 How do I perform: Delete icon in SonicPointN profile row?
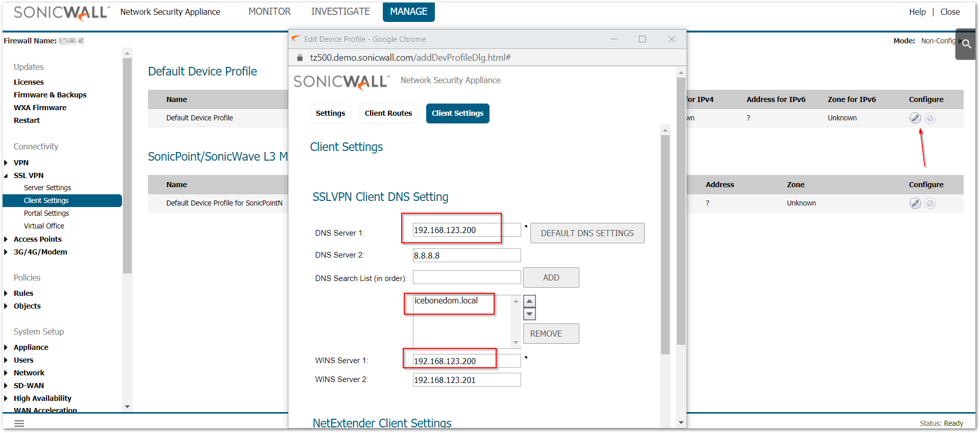(x=930, y=203)
